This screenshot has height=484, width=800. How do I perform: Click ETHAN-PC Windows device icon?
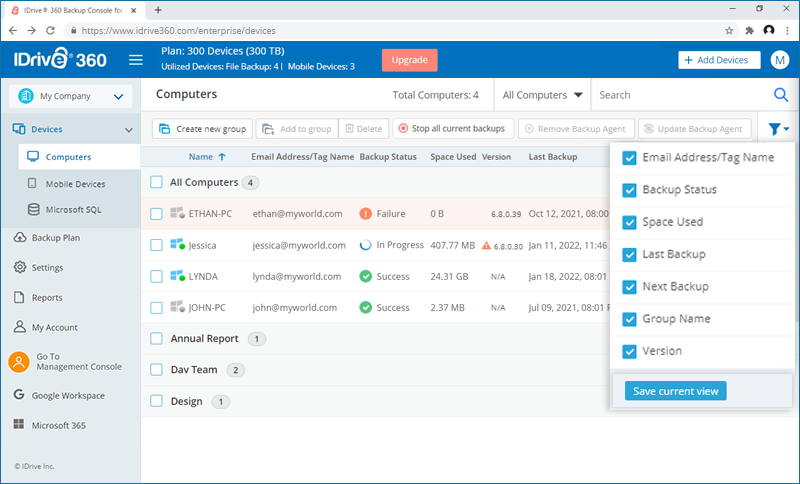tap(178, 213)
